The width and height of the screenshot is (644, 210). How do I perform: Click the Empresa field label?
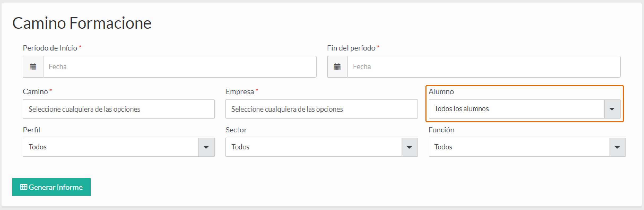click(240, 92)
